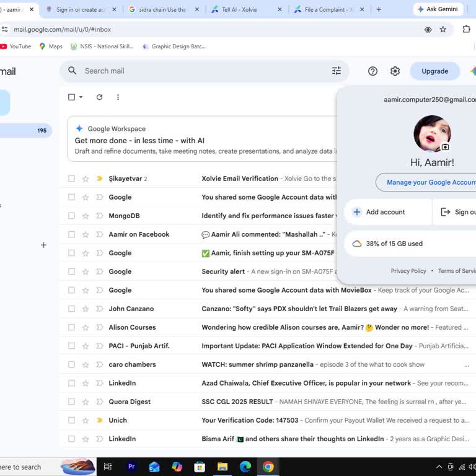Screen dimensions: 476x476
Task: Mark Unich email importance marker
Action: pos(100,420)
